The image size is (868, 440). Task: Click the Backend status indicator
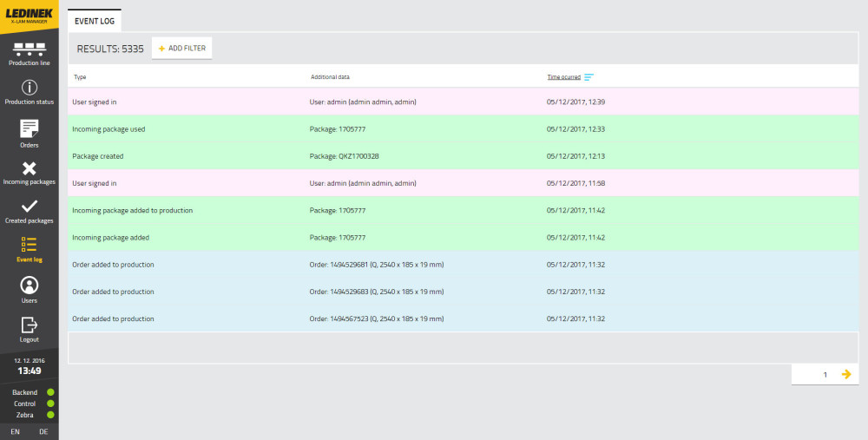(x=50, y=392)
